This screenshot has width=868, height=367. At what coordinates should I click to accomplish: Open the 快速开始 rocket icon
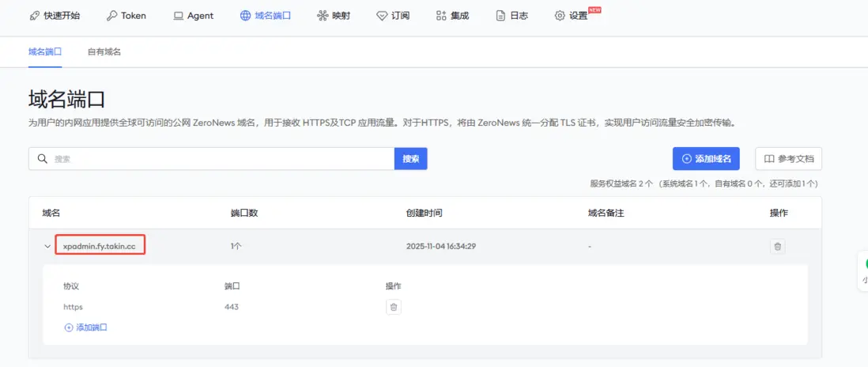click(x=34, y=16)
